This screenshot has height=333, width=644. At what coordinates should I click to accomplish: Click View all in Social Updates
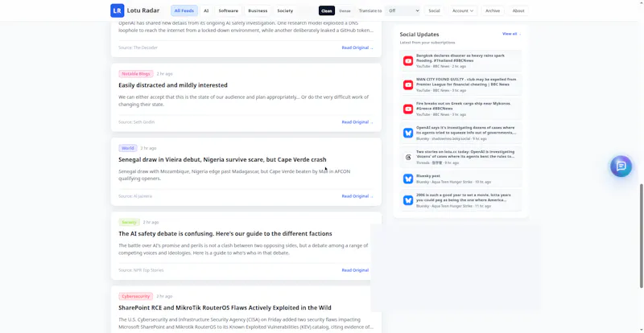point(511,34)
